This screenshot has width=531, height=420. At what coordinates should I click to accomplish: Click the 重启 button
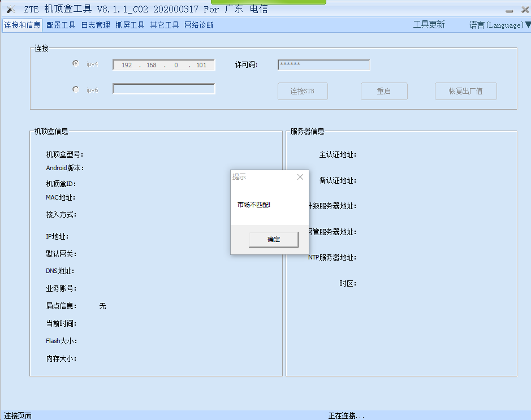384,92
